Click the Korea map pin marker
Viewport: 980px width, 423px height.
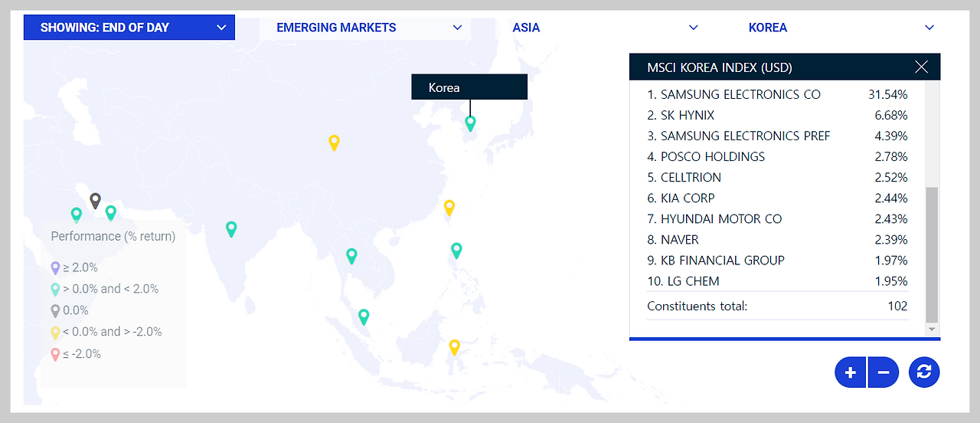pos(470,123)
